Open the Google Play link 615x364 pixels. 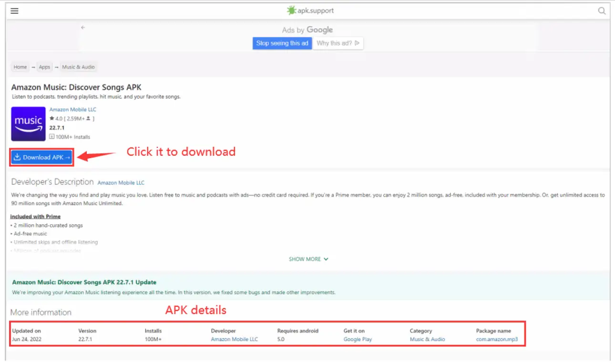[x=358, y=339]
